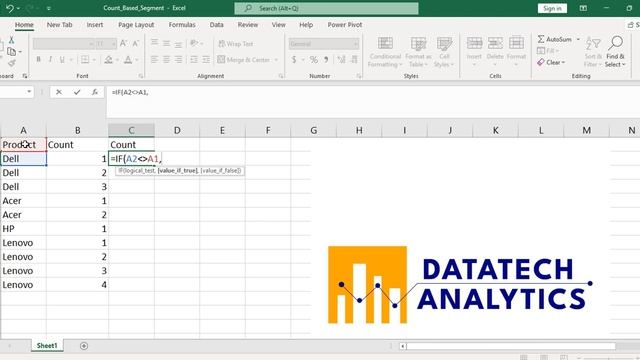Viewport: 640px width, 360px height.
Task: Open Cell Styles gallery
Action: pyautogui.click(x=444, y=52)
